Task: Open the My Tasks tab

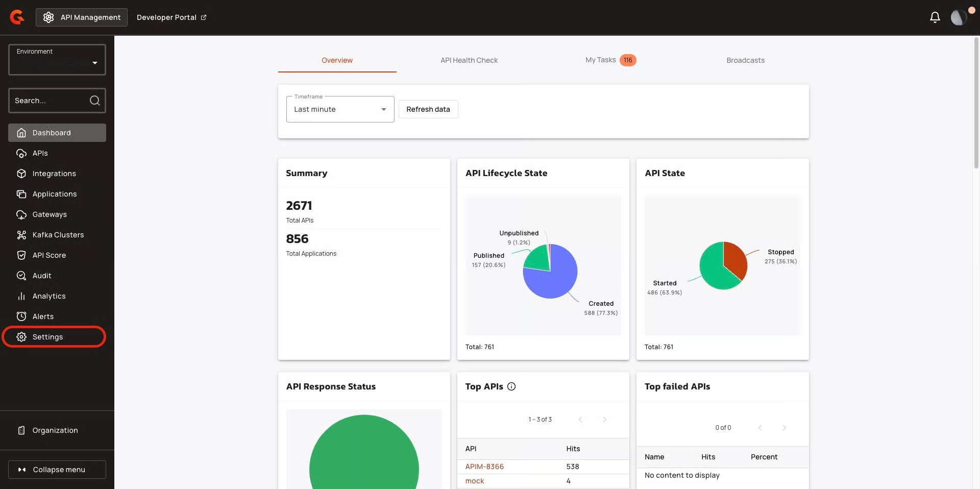Action: pyautogui.click(x=601, y=60)
